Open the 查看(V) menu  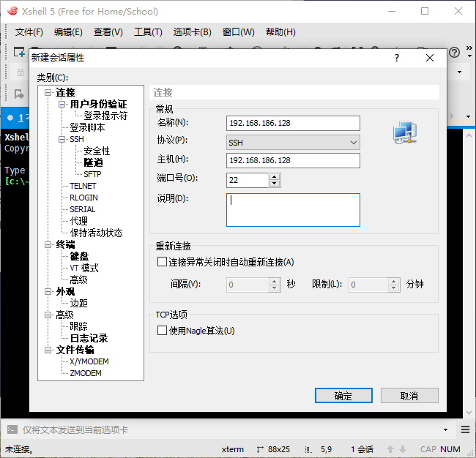coord(108,32)
